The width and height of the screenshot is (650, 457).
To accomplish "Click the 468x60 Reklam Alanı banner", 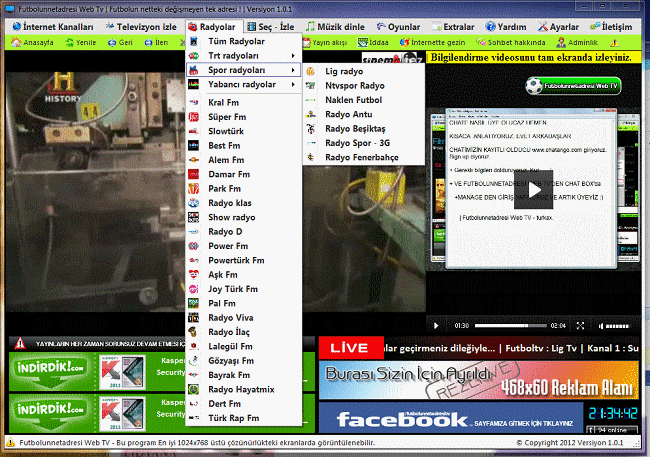I will tap(479, 380).
